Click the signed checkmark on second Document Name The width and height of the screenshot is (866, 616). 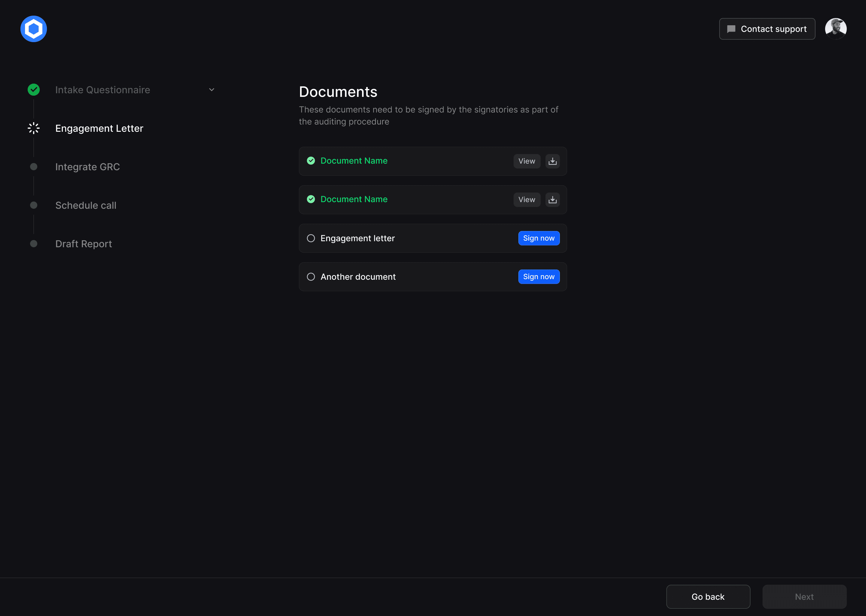pyautogui.click(x=311, y=199)
